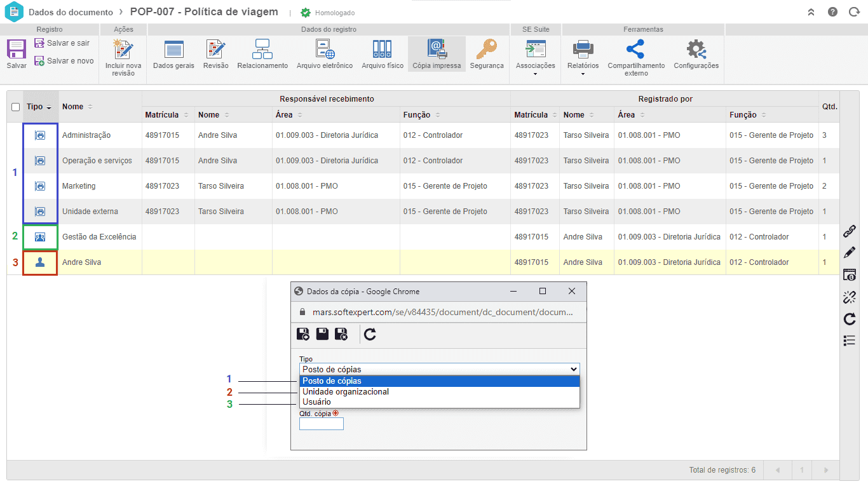Image resolution: width=868 pixels, height=486 pixels.
Task: Click the pencil edit icon in right sidebar
Action: (849, 253)
